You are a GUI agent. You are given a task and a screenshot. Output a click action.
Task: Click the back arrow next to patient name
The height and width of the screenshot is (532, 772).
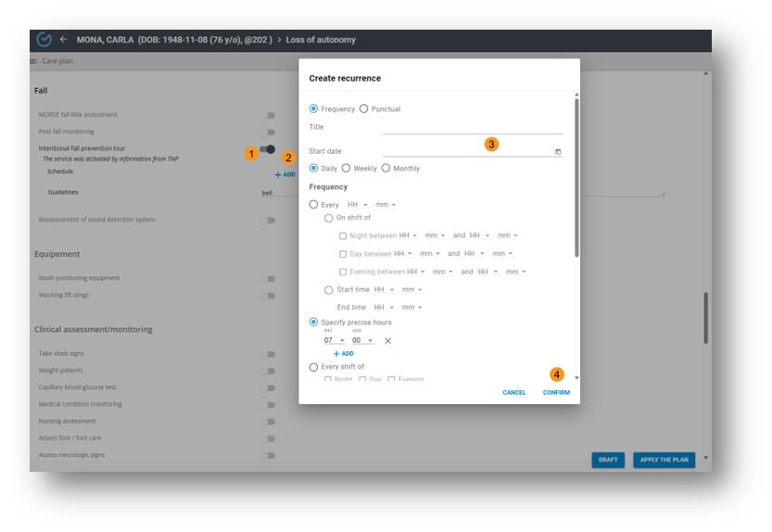point(64,40)
